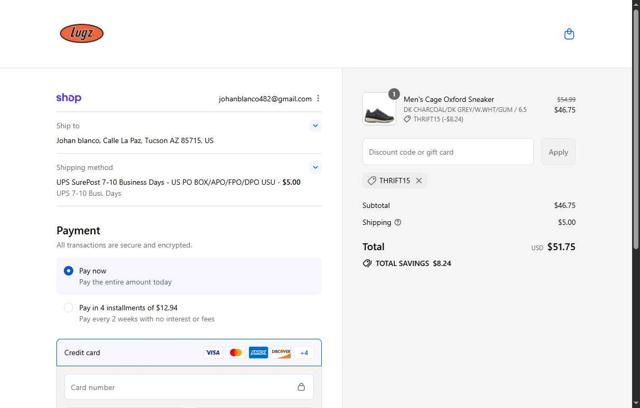Click the total amount $51.75
640x408 pixels.
coord(561,247)
